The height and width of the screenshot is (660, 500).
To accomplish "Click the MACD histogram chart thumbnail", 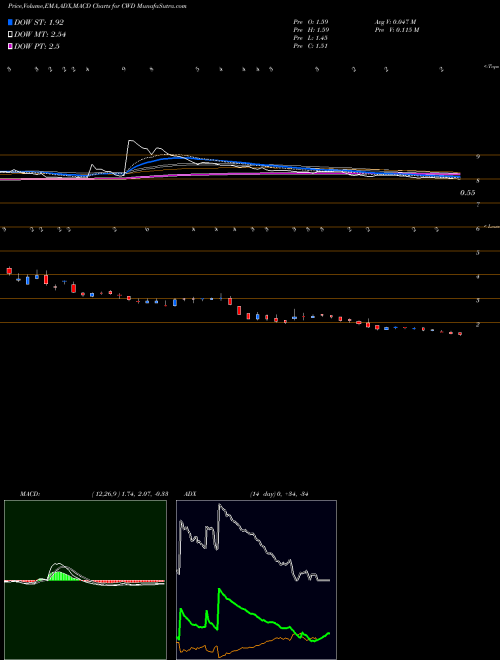I will [85, 580].
